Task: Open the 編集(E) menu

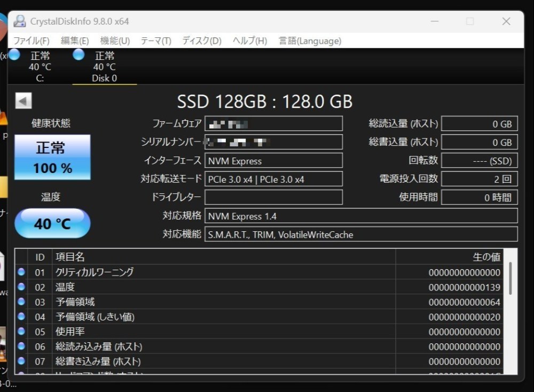Action: pos(75,41)
